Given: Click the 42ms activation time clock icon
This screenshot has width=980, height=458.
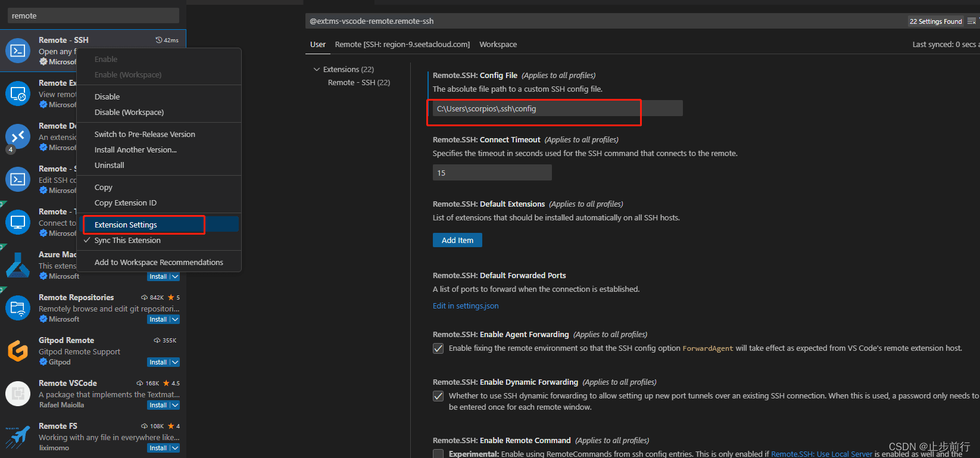Looking at the screenshot, I should (x=159, y=40).
